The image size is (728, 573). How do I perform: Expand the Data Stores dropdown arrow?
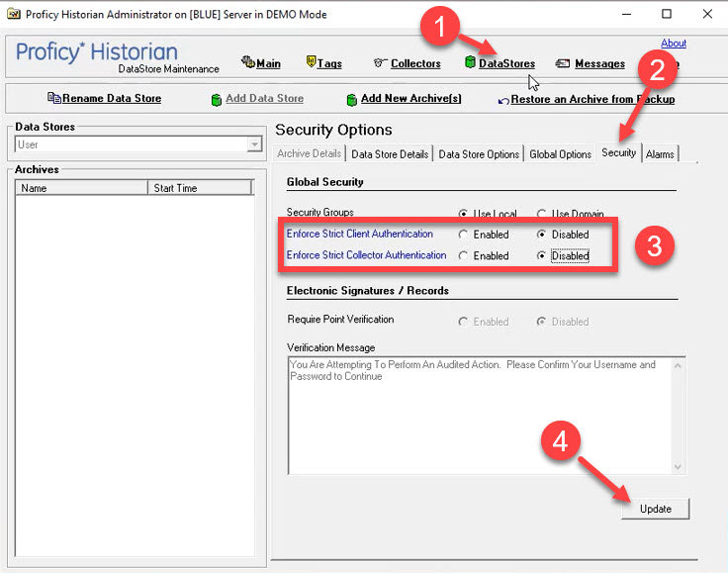click(x=254, y=144)
